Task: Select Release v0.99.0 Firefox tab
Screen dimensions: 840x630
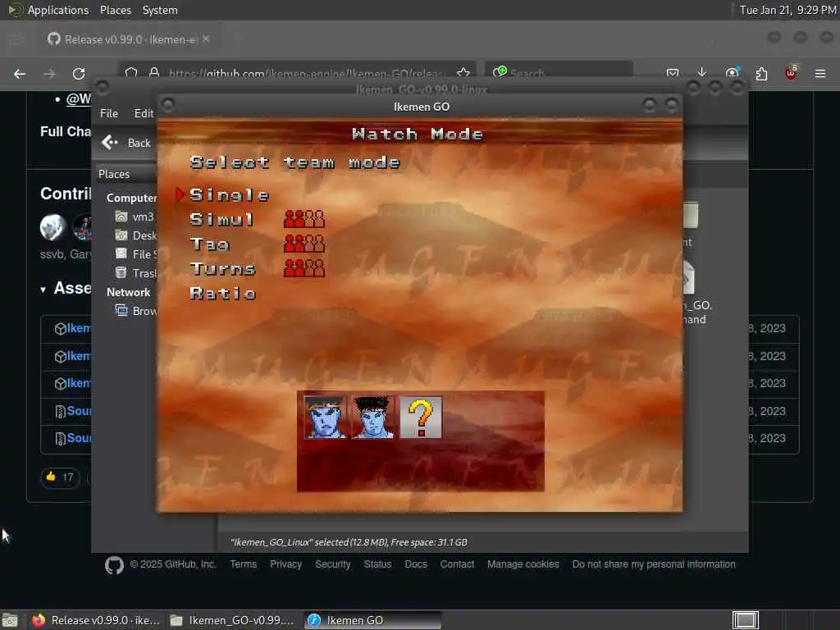Action: coord(129,39)
